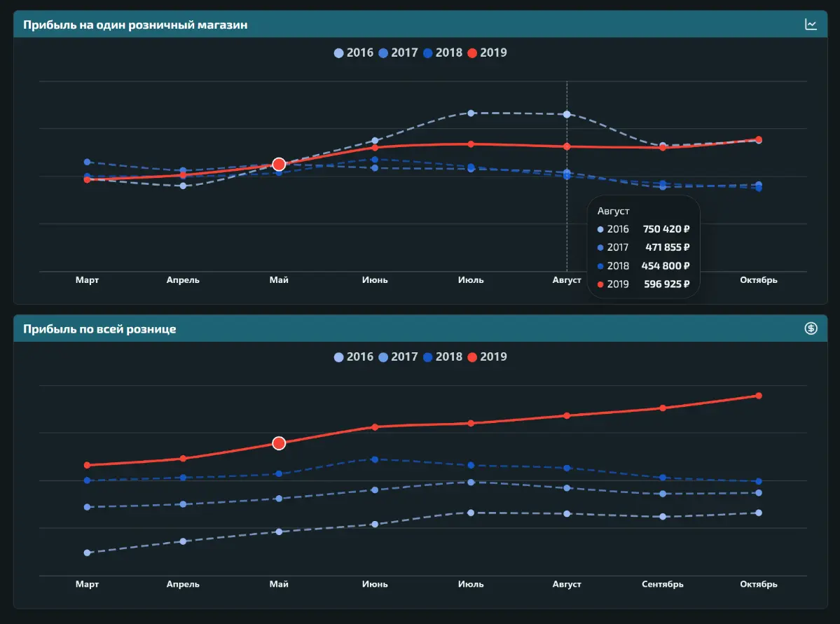Toggle the 2016 series in the top chart legend

tap(354, 53)
